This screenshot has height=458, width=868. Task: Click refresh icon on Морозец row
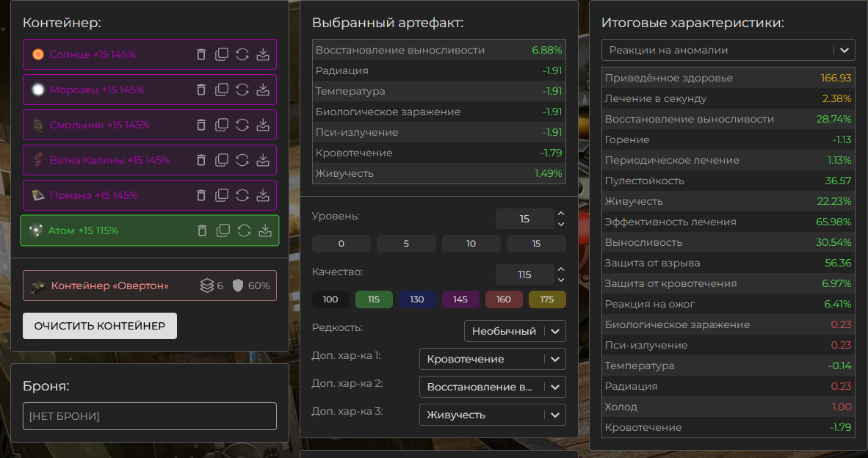pos(242,90)
